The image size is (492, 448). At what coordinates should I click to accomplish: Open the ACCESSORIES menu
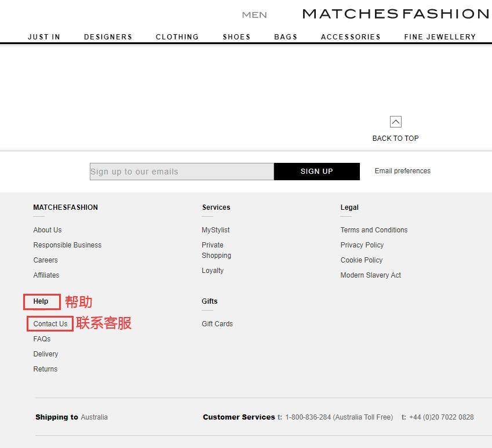point(351,37)
